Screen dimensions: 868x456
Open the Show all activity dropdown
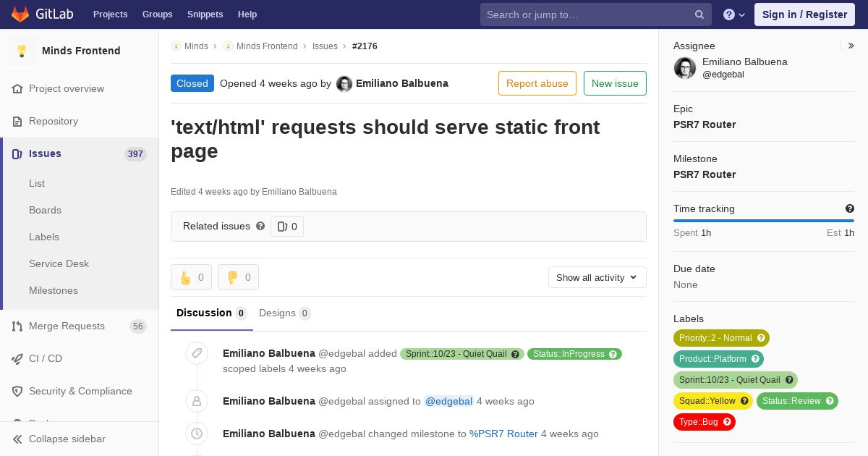pyautogui.click(x=597, y=277)
